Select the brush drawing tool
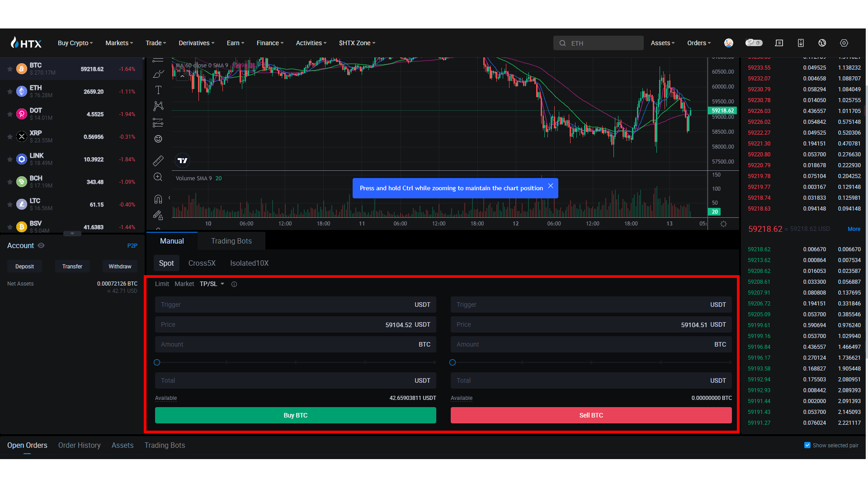Viewport: 868px width, 488px height. click(158, 74)
